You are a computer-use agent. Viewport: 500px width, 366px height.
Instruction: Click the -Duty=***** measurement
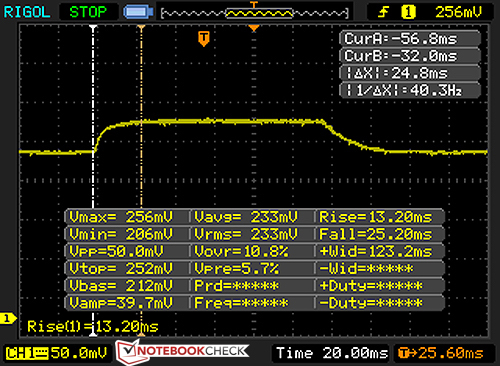click(x=371, y=303)
